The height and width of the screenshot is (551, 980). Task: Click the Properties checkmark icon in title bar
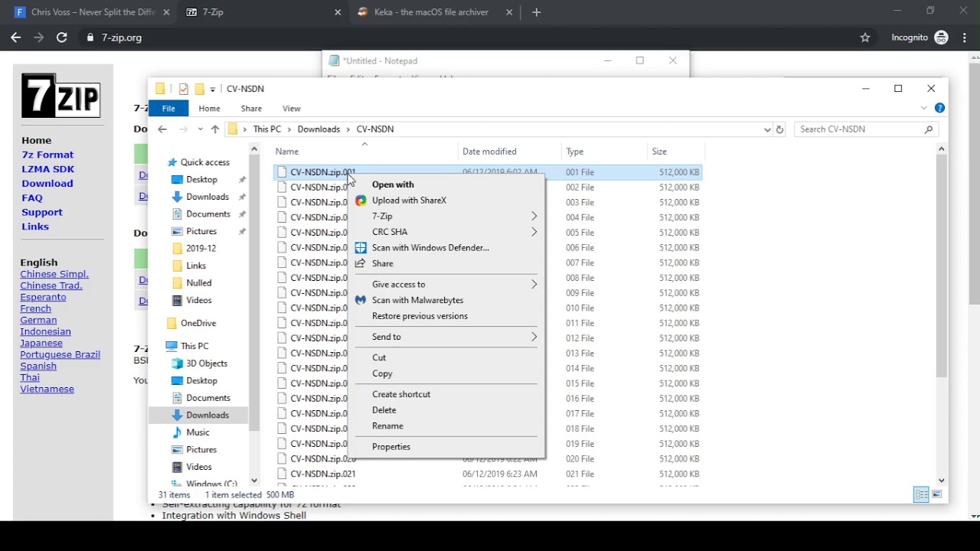click(x=183, y=89)
